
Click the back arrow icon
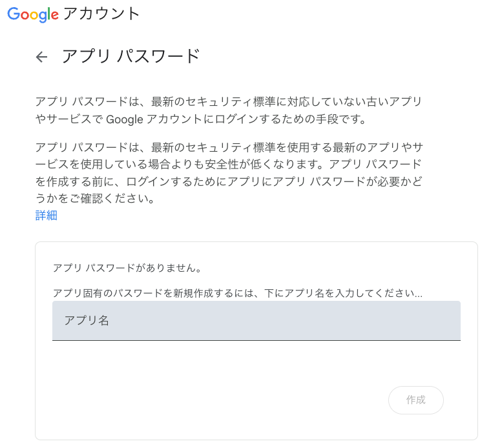42,57
